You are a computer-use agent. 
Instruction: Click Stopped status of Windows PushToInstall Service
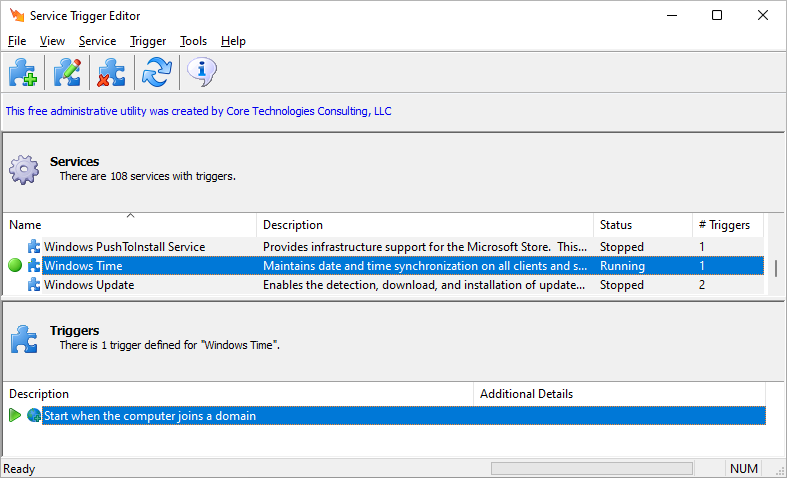tap(622, 247)
